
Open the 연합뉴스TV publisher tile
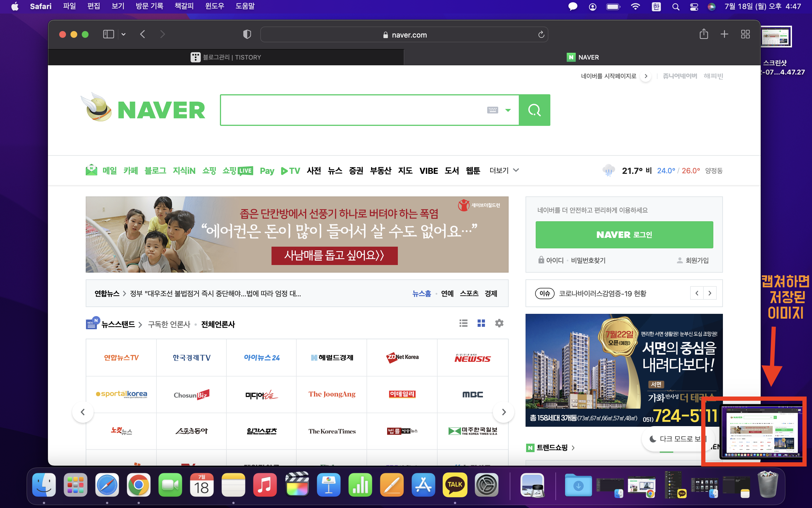click(121, 358)
